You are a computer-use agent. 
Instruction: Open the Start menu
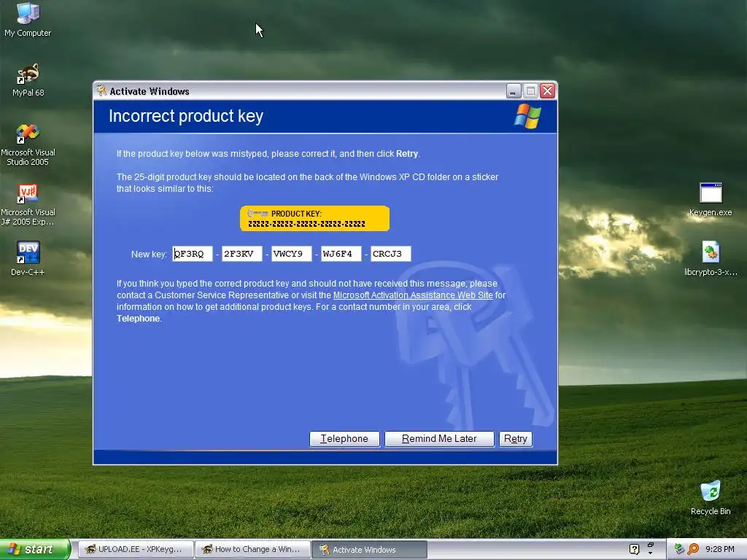[x=35, y=549]
